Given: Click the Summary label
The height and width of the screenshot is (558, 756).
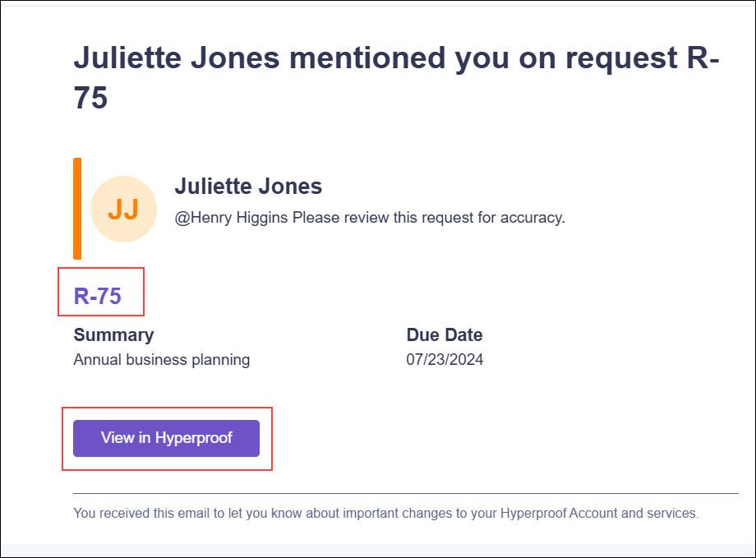Looking at the screenshot, I should click(x=113, y=334).
